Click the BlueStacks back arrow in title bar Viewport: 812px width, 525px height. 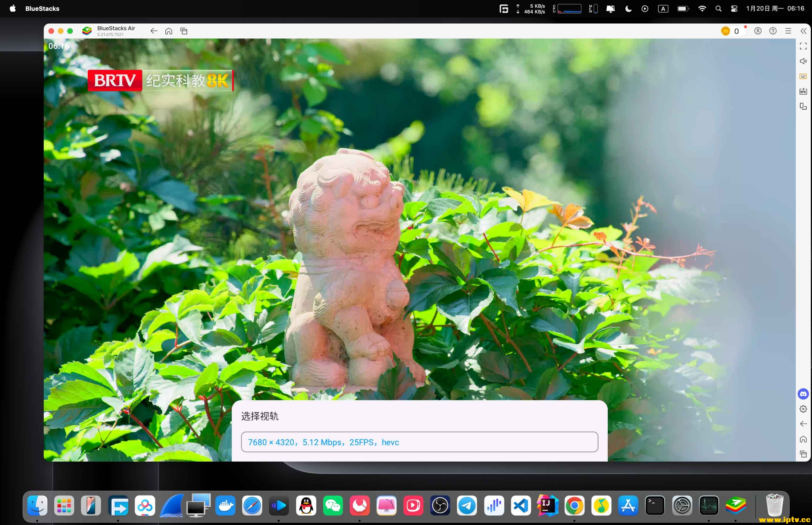pos(154,31)
